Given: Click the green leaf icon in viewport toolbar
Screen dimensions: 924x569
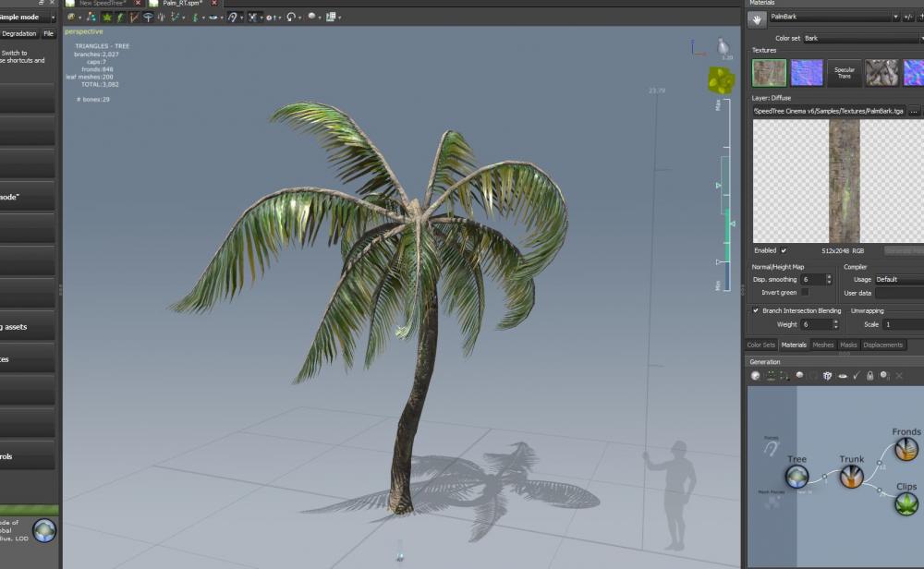Looking at the screenshot, I should coord(107,17).
